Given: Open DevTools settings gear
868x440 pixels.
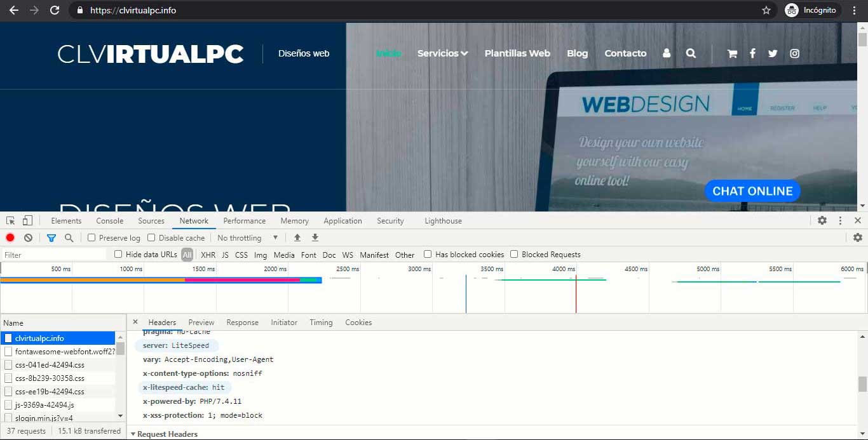Looking at the screenshot, I should pos(822,220).
